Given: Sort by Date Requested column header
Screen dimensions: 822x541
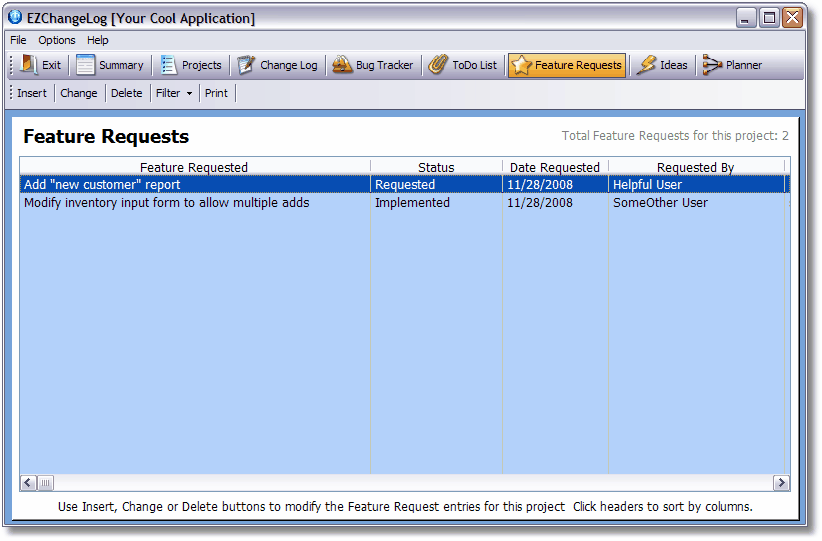Looking at the screenshot, I should [x=555, y=167].
